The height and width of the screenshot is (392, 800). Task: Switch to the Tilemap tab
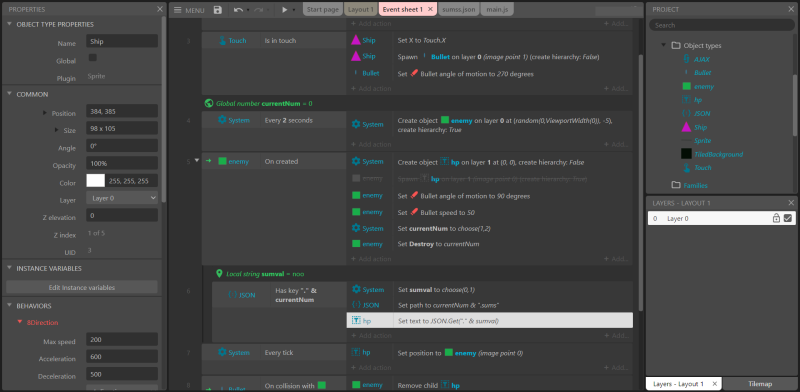[760, 384]
